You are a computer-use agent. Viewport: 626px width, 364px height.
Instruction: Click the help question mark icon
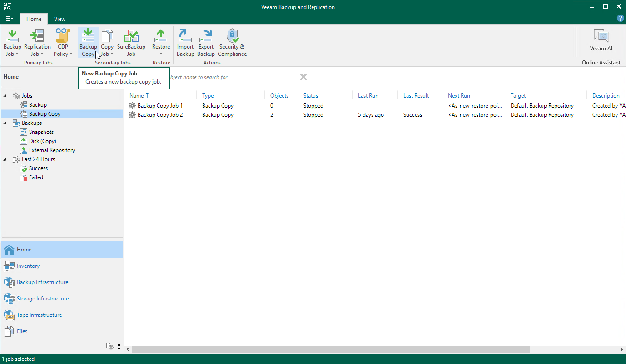620,19
